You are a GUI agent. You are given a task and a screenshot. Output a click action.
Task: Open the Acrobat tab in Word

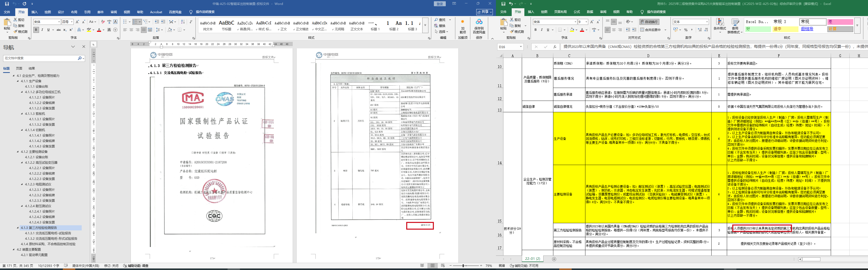(156, 12)
